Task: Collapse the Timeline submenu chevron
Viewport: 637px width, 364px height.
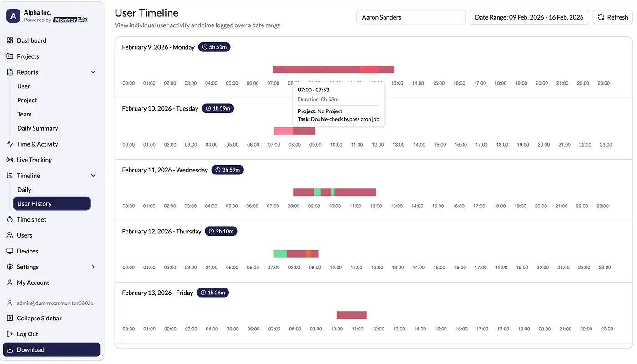Action: [x=93, y=175]
